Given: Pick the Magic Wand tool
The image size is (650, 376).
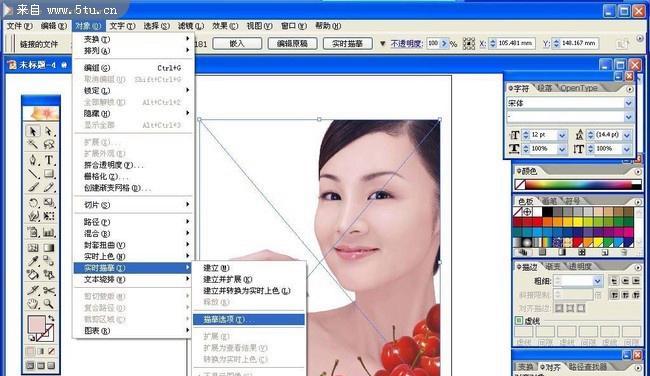Looking at the screenshot, I should [32, 144].
